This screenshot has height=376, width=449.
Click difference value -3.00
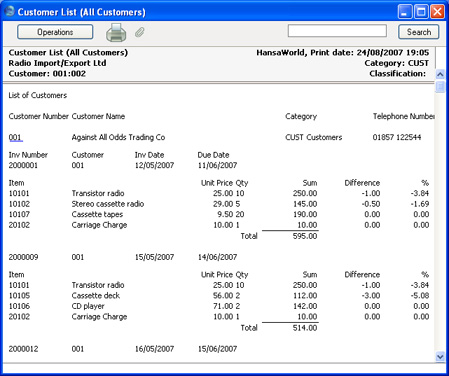(x=371, y=296)
